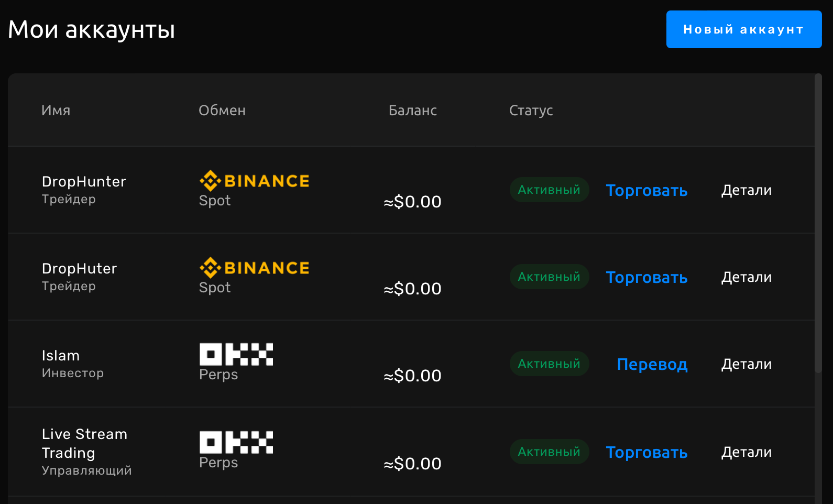This screenshot has height=504, width=833.
Task: Open Детали for Islam account
Action: click(746, 364)
